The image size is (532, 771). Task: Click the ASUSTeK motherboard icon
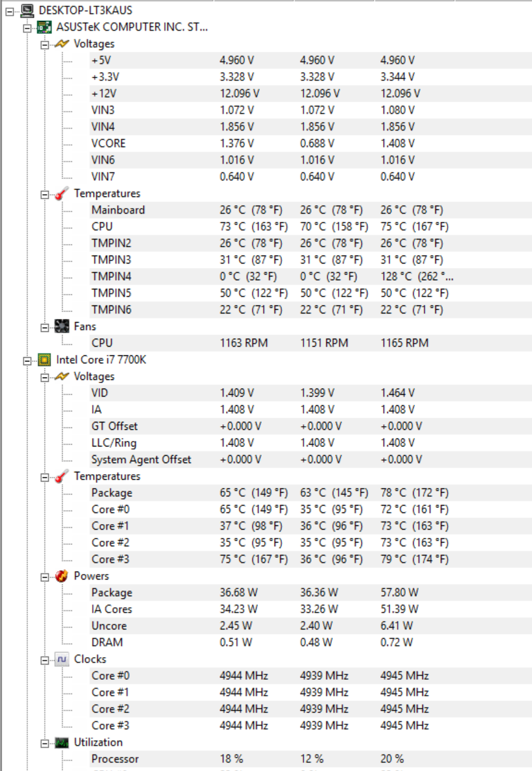click(44, 26)
